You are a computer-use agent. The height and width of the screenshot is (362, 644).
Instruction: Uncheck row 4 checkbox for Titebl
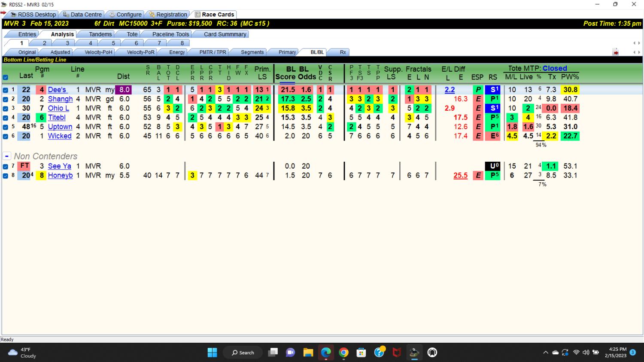pyautogui.click(x=6, y=118)
